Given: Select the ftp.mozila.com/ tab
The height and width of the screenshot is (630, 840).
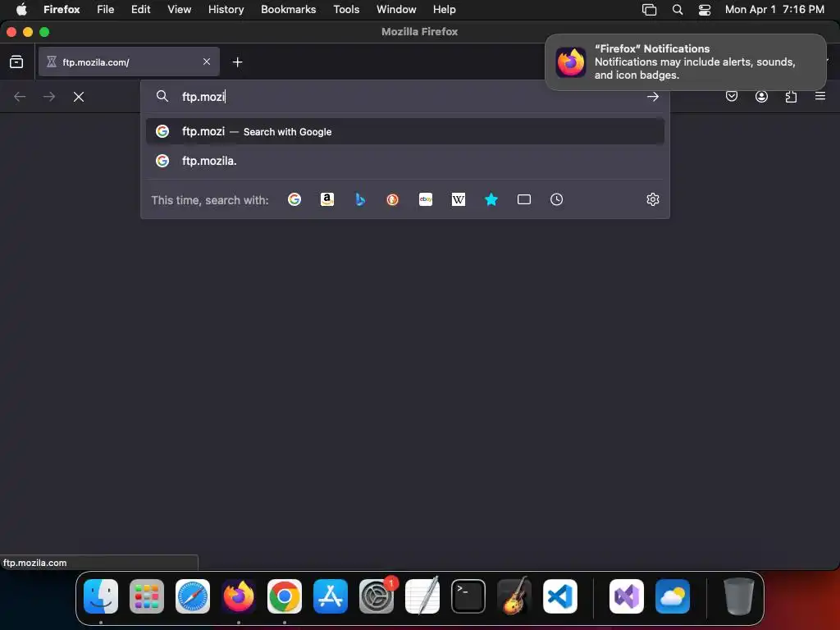Looking at the screenshot, I should 129,62.
